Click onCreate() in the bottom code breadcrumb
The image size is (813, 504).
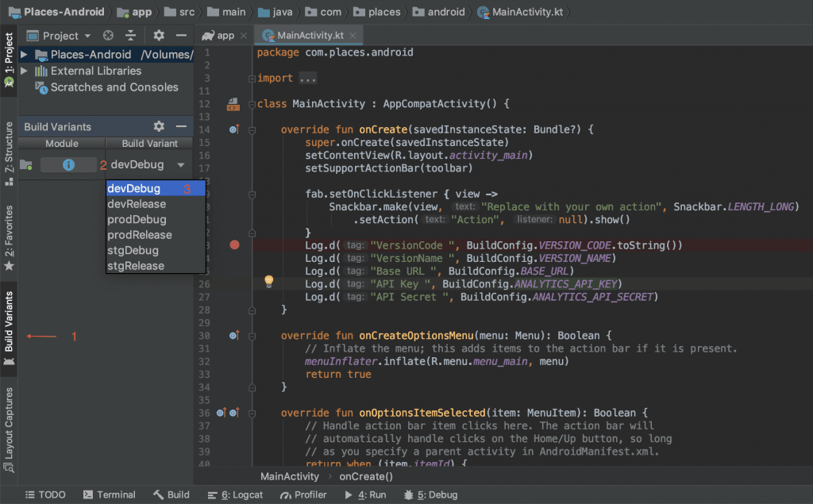pos(366,476)
